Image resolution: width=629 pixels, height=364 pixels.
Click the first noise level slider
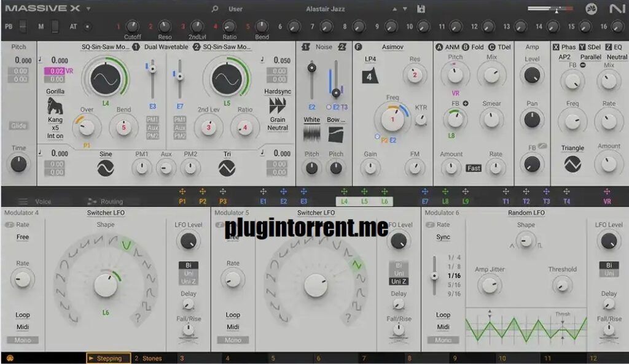[x=311, y=80]
